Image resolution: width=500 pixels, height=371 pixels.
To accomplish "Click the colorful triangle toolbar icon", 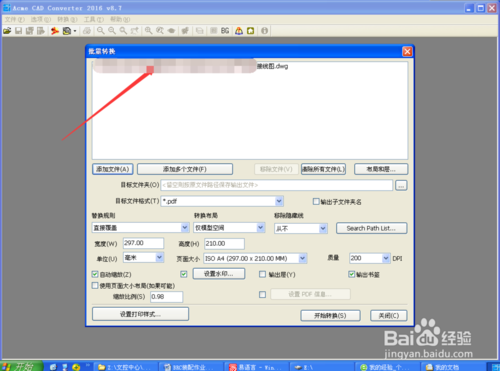I will click(239, 31).
